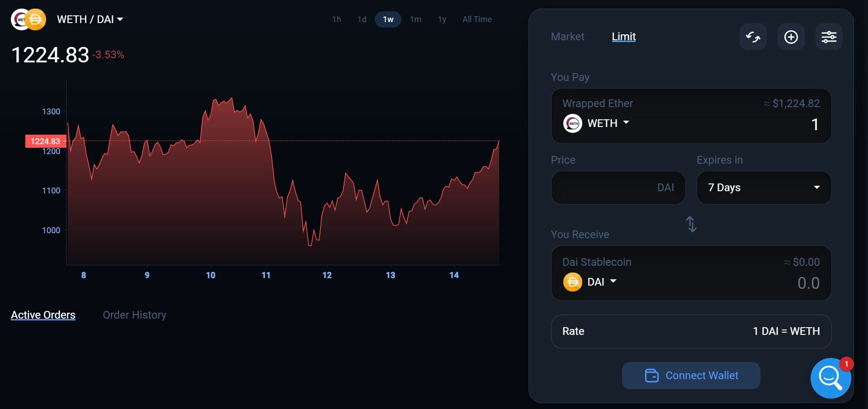
Task: Set chart range to 1m
Action: [415, 19]
